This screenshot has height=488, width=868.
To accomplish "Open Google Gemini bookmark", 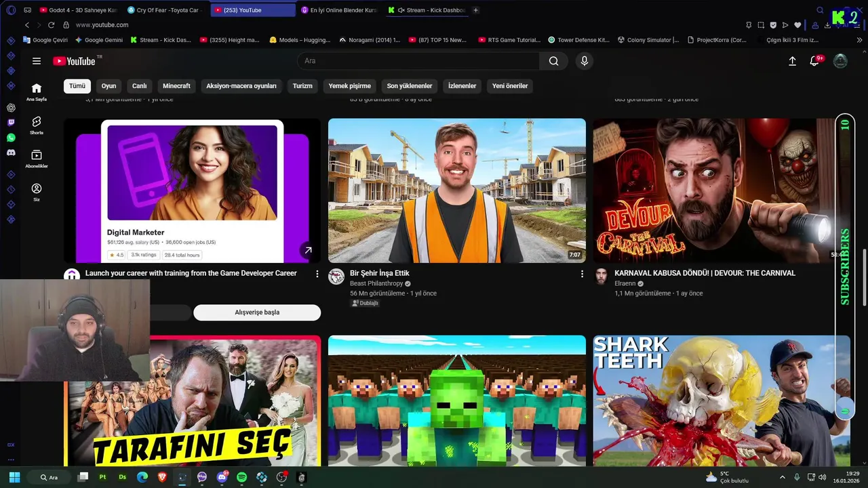I will pyautogui.click(x=99, y=40).
